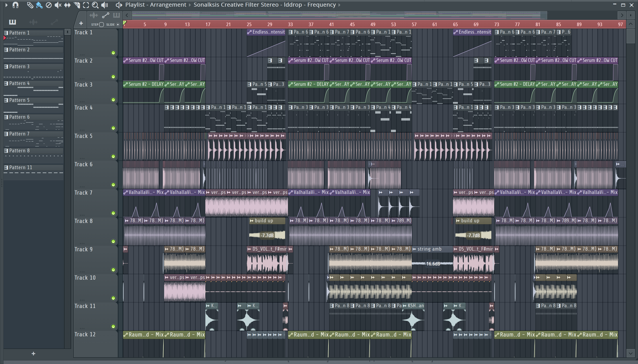Screen dimensions: 638x364
Task: Open the first build up clip menu
Action: tap(252, 221)
